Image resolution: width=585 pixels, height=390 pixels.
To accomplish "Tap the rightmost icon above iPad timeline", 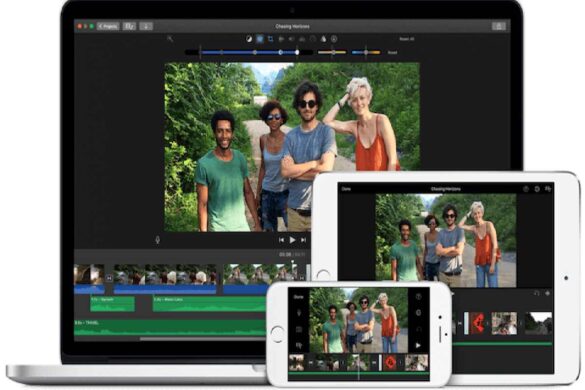I will 547,293.
